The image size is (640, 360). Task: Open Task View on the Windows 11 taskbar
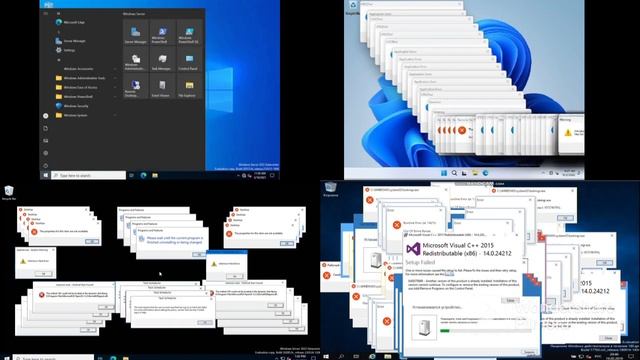pos(464,173)
